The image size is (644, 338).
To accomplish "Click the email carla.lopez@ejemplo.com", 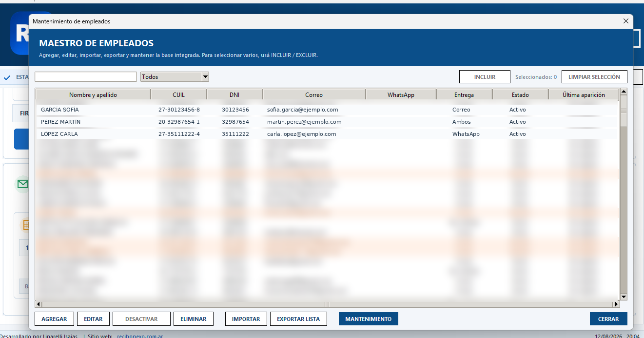I will [x=301, y=134].
